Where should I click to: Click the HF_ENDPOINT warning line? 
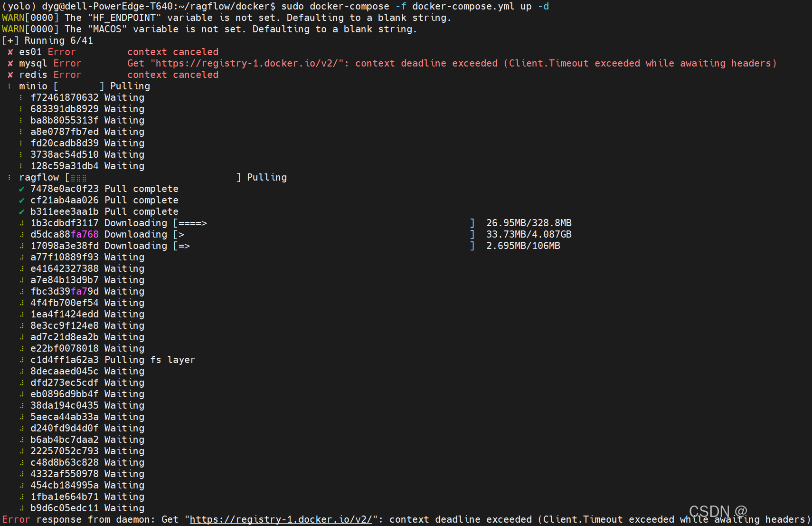click(x=227, y=18)
